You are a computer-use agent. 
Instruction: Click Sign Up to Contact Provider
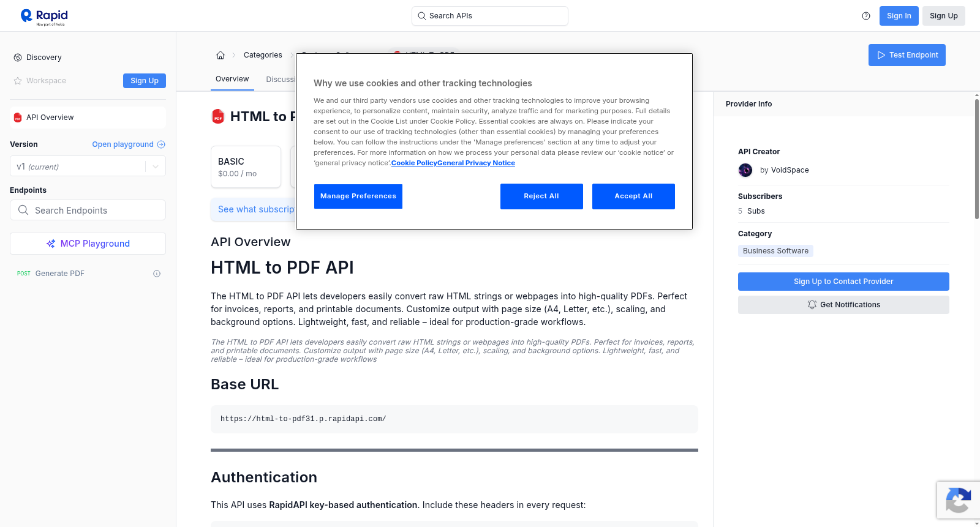(843, 282)
